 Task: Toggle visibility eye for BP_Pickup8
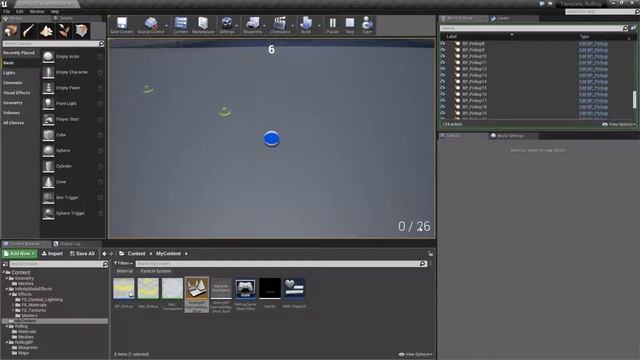443,43
